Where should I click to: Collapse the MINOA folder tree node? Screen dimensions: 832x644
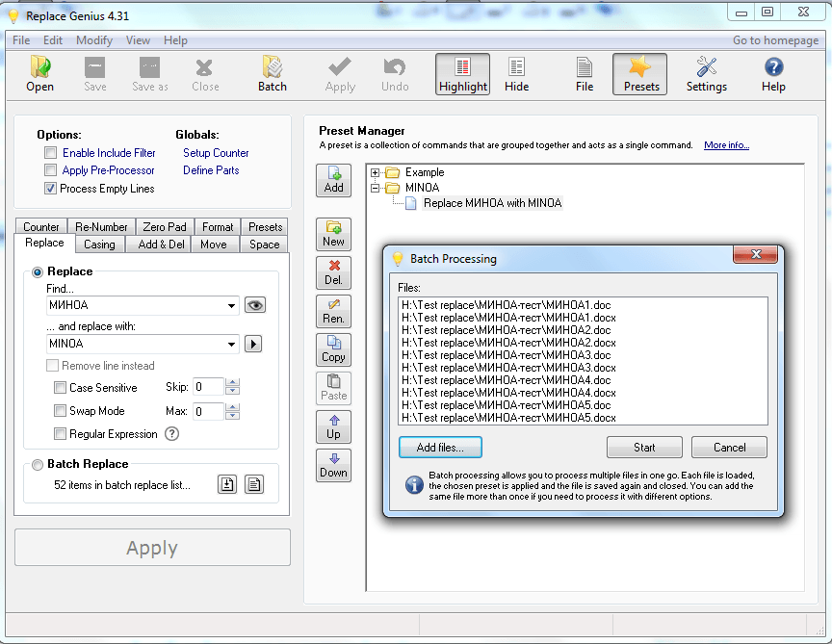376,188
